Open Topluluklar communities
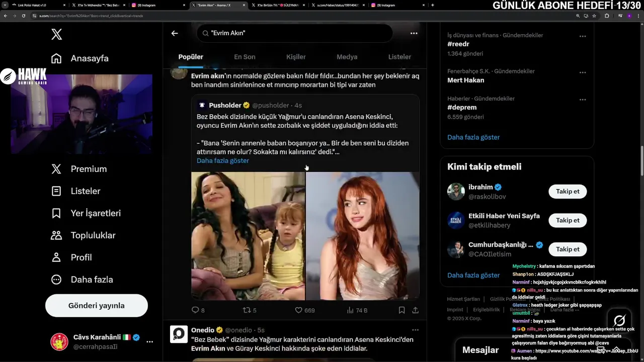Screen dimensions: 644x362 tap(83, 235)
